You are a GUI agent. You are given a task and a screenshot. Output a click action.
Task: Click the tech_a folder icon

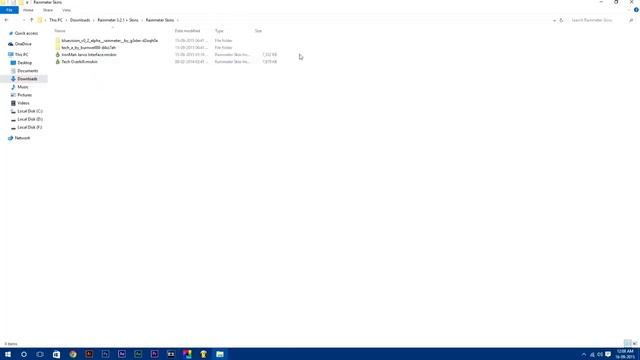pyautogui.click(x=58, y=47)
